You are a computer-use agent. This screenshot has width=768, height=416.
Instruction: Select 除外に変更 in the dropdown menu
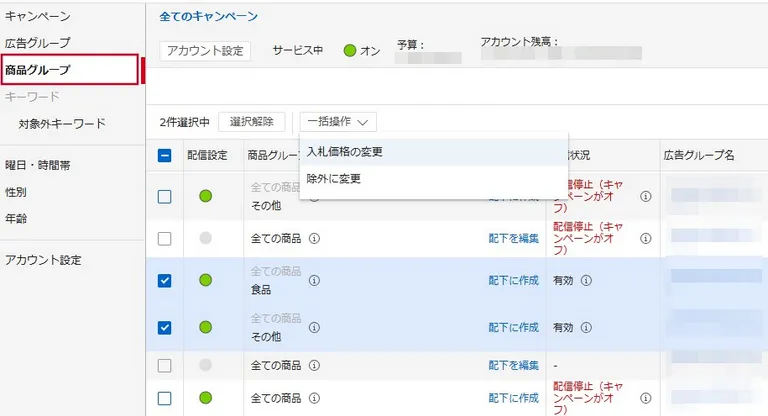(333, 179)
